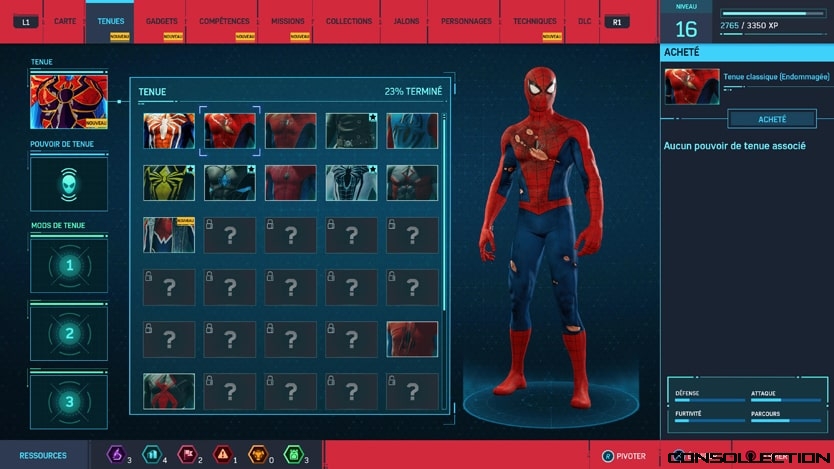Image resolution: width=834 pixels, height=469 pixels.
Task: Click the ATTAQUE stat bar
Action: 786,400
